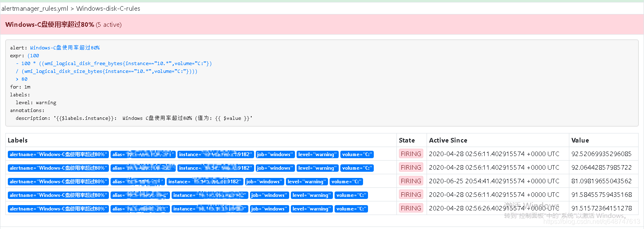The height and width of the screenshot is (229, 644).
Task: Click alertname label in the 92.52069935296085 row
Action: point(58,154)
